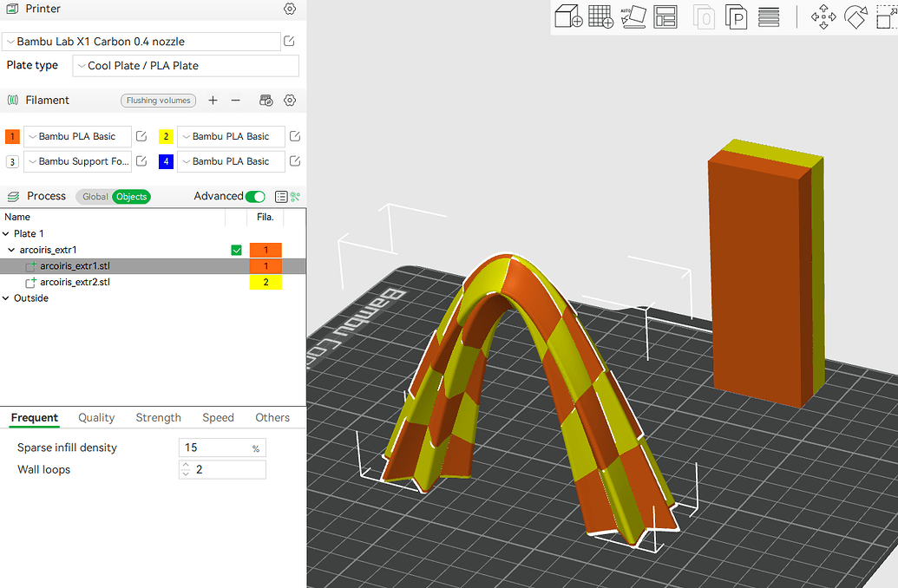Click blue filament 4 color swatch
This screenshot has height=588, width=898.
pos(166,161)
